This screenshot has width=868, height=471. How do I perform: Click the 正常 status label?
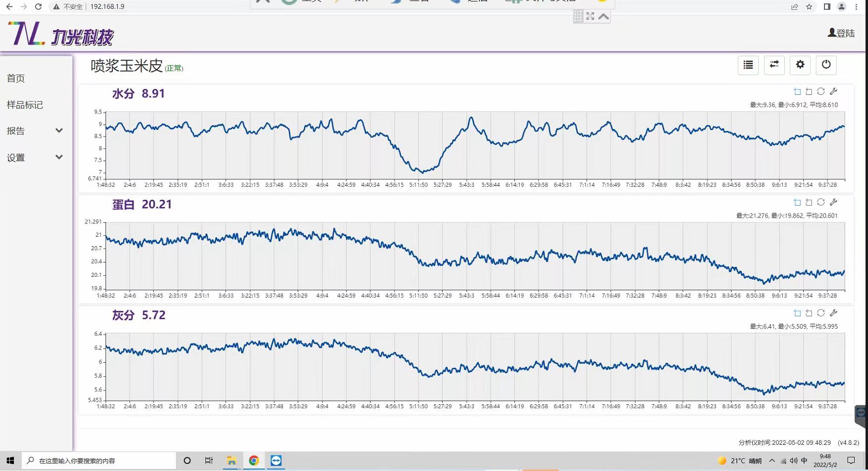174,68
